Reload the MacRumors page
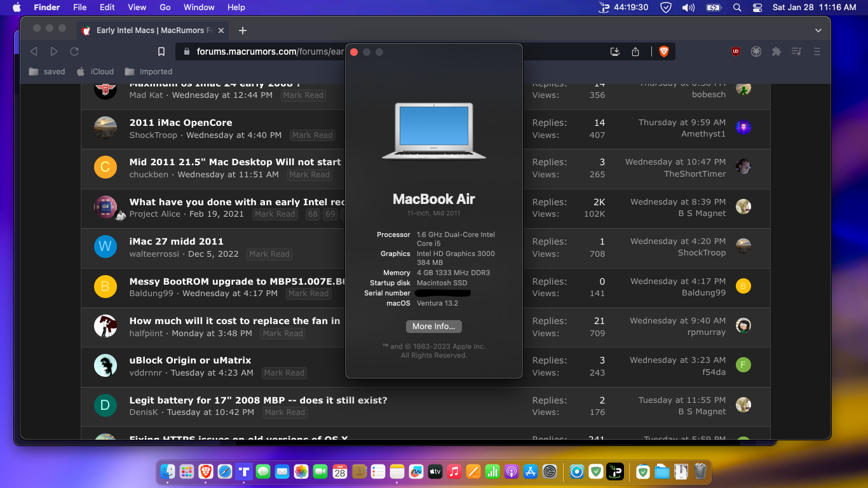 74,51
